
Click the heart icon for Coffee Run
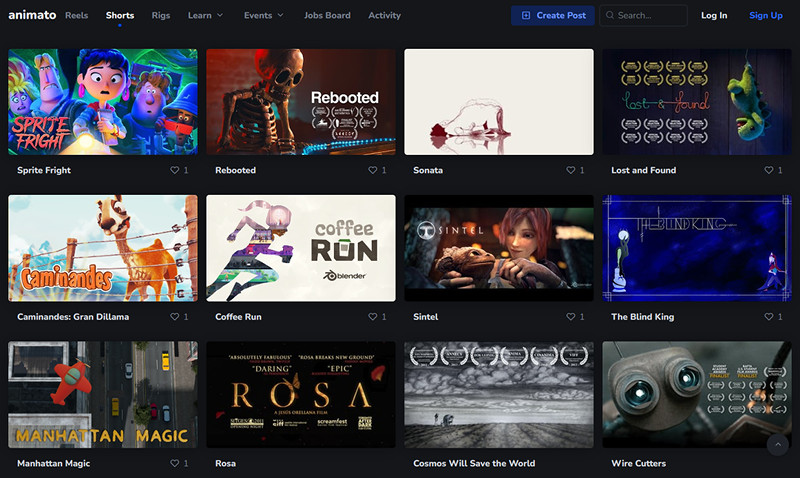372,317
